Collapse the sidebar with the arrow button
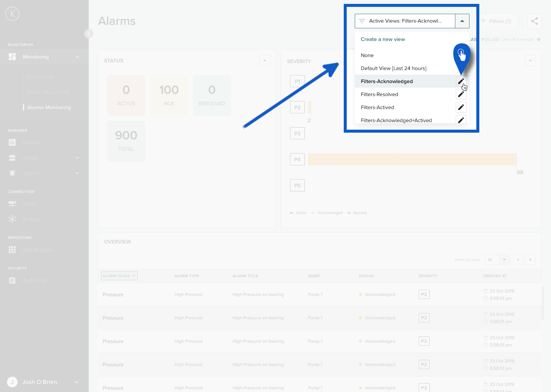The height and width of the screenshot is (392, 551). [89, 34]
